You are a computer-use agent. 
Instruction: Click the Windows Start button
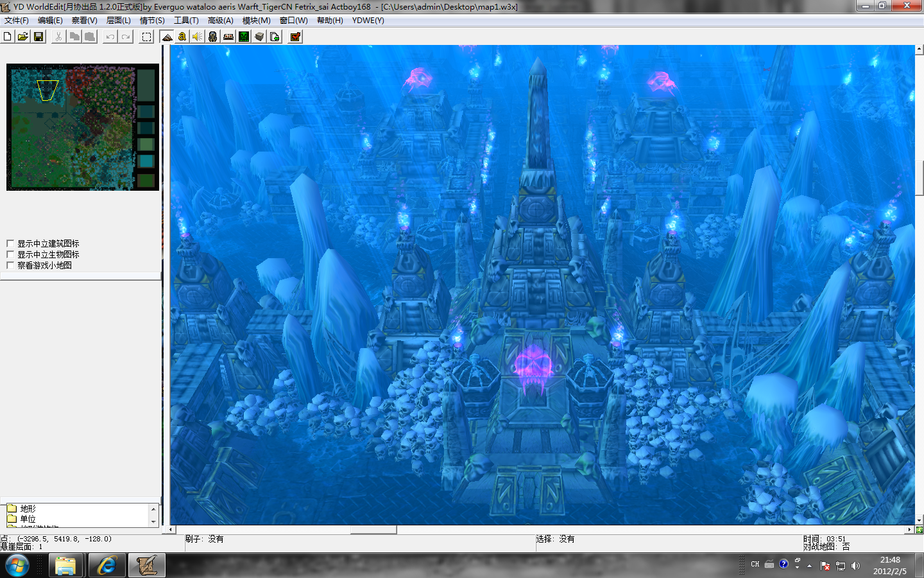click(x=17, y=566)
